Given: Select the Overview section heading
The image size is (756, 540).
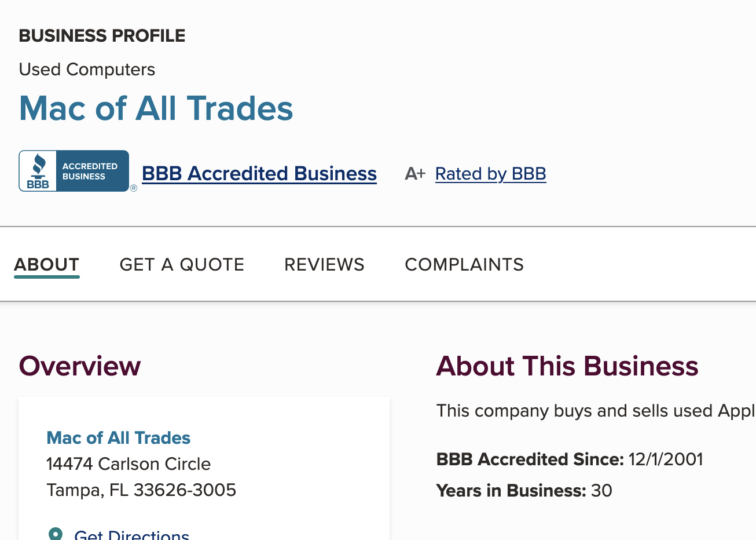Looking at the screenshot, I should (79, 366).
